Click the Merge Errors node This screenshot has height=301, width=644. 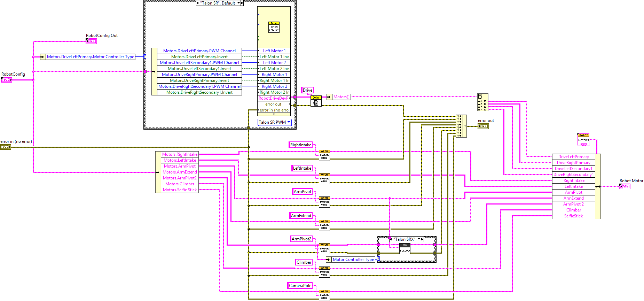click(461, 126)
